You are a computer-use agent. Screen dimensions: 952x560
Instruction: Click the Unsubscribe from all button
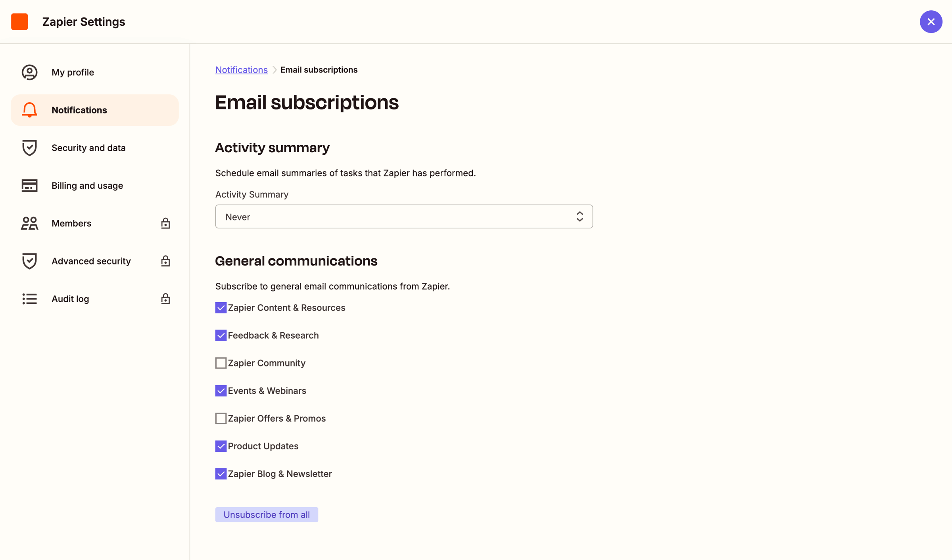[267, 514]
